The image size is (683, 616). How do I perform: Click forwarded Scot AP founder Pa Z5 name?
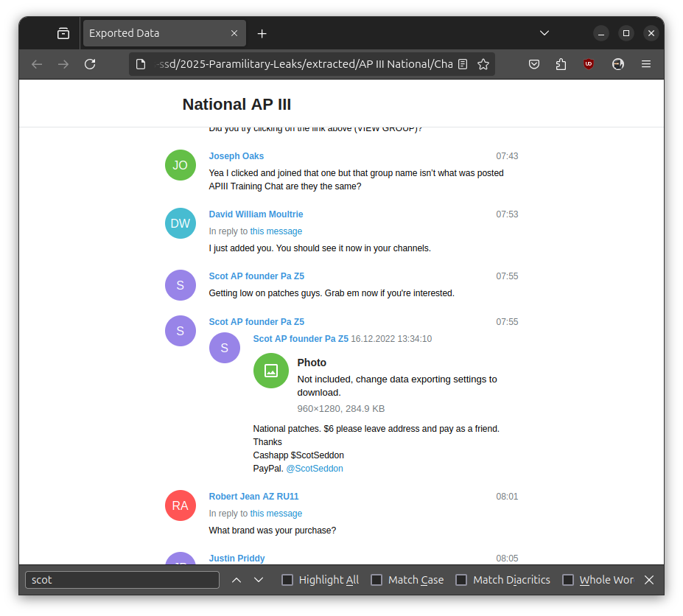(301, 339)
